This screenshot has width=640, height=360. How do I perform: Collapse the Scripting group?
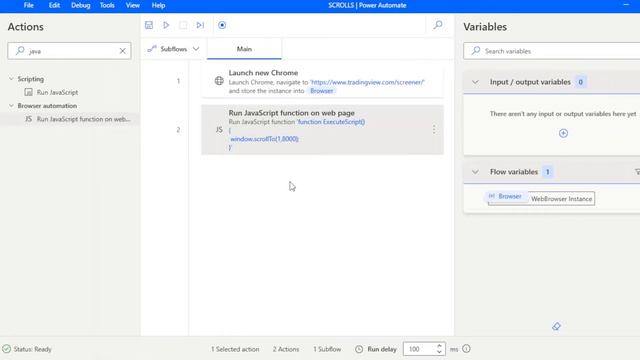coord(11,79)
